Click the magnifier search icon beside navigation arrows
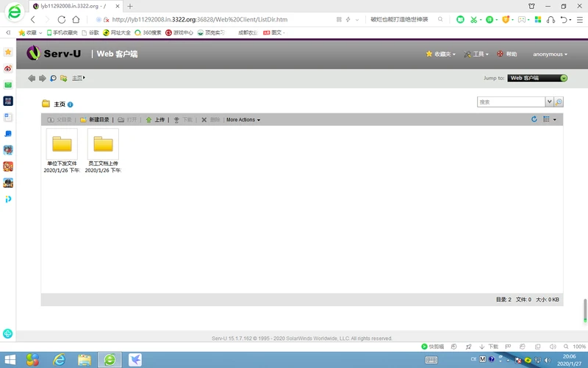Screen dimensions: 588x368 click(x=53, y=78)
